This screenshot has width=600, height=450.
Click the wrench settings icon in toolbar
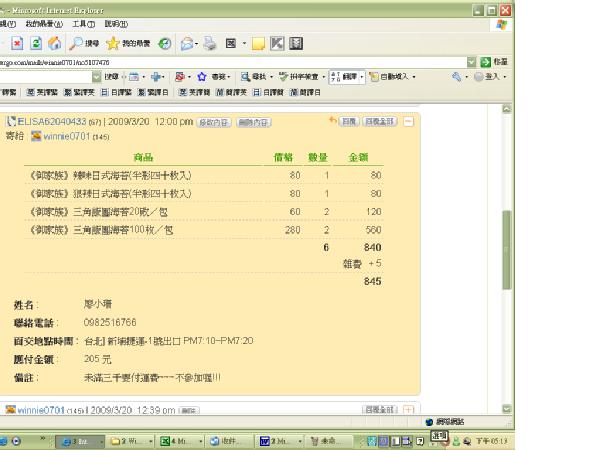[457, 77]
